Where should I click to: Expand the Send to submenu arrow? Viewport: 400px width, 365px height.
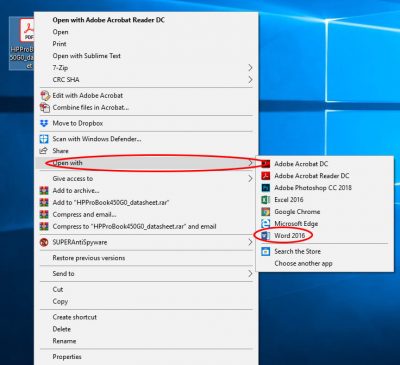coord(250,274)
